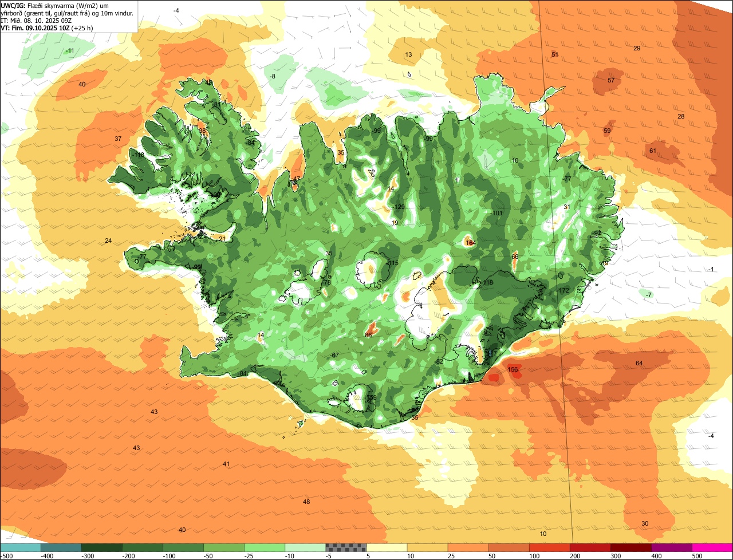
Task: Click the '37' value west of Westfjords
Action: point(118,139)
